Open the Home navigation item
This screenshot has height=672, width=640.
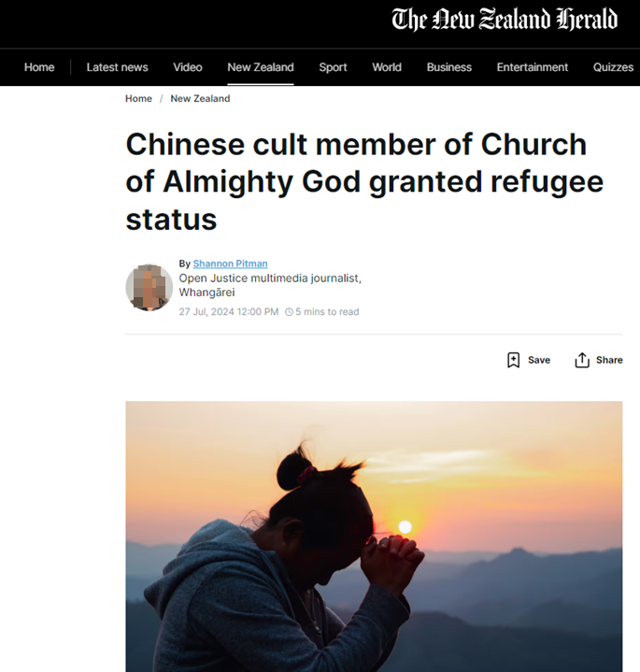click(39, 67)
